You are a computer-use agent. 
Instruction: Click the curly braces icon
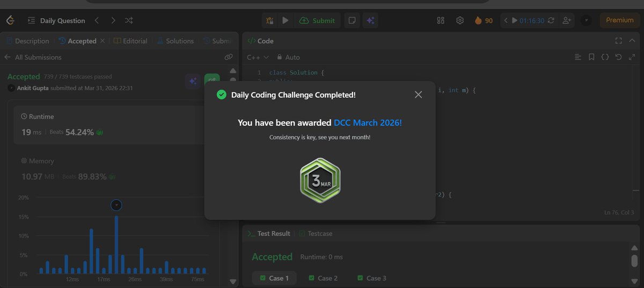pyautogui.click(x=605, y=57)
